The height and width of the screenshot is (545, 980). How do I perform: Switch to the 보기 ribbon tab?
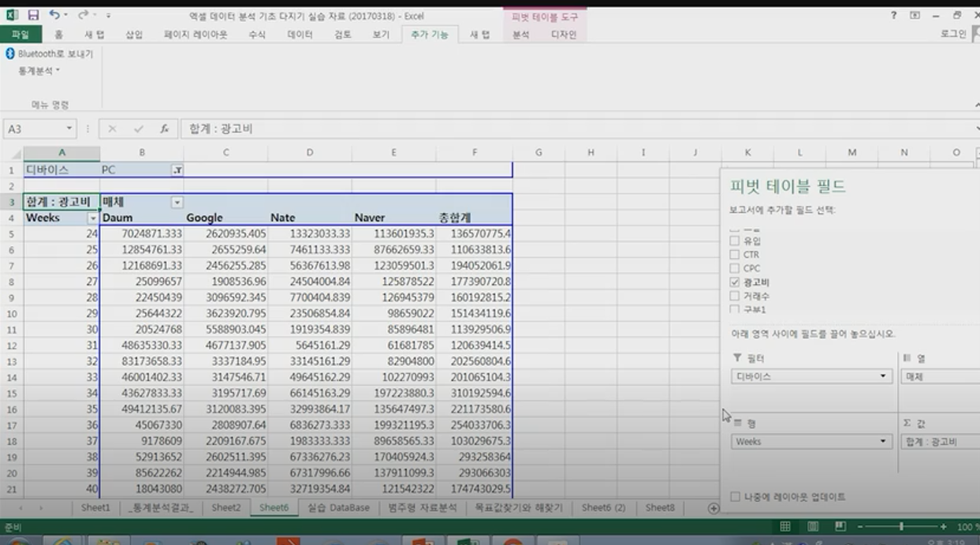381,35
